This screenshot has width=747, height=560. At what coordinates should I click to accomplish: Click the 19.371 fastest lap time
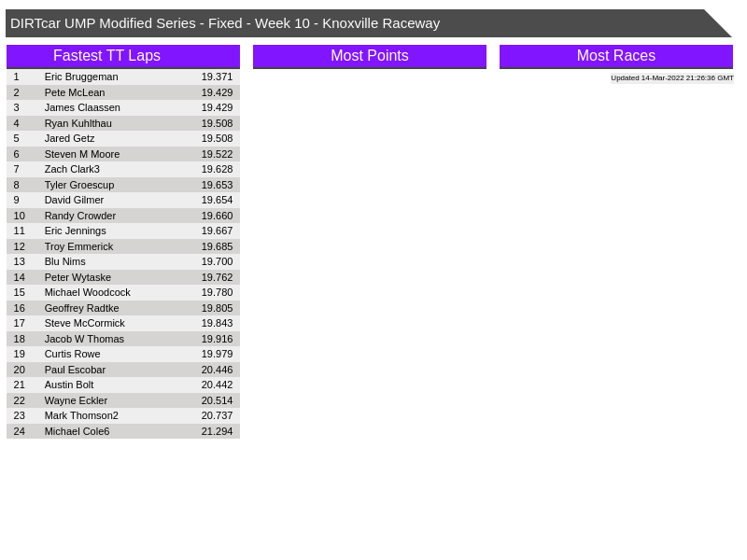pyautogui.click(x=217, y=77)
